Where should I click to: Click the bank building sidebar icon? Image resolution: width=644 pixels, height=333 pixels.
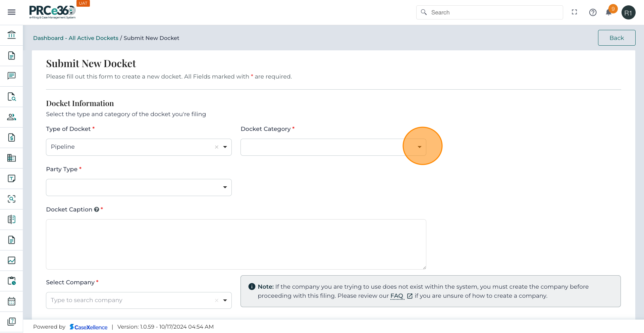click(11, 35)
